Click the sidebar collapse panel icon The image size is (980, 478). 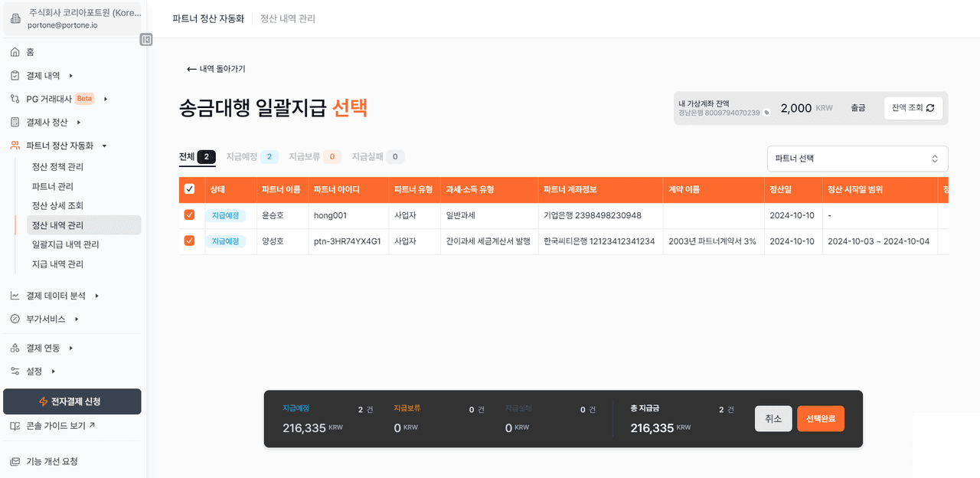click(146, 40)
